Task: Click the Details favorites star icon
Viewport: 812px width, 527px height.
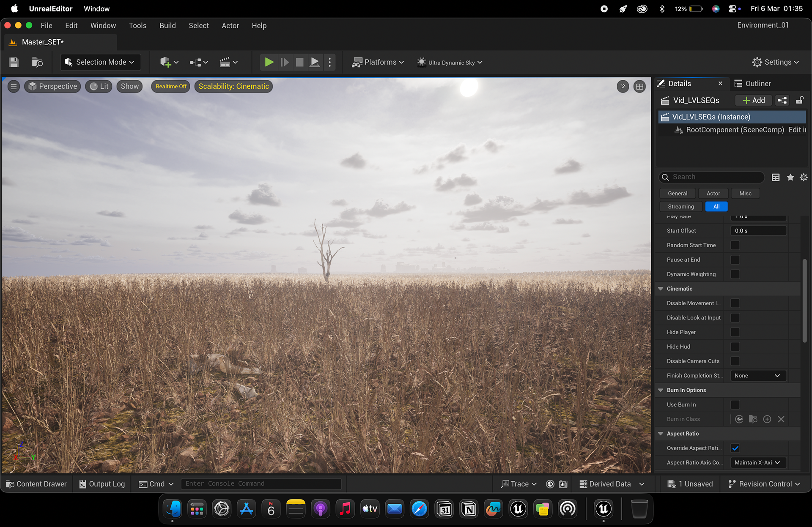Action: click(x=790, y=177)
